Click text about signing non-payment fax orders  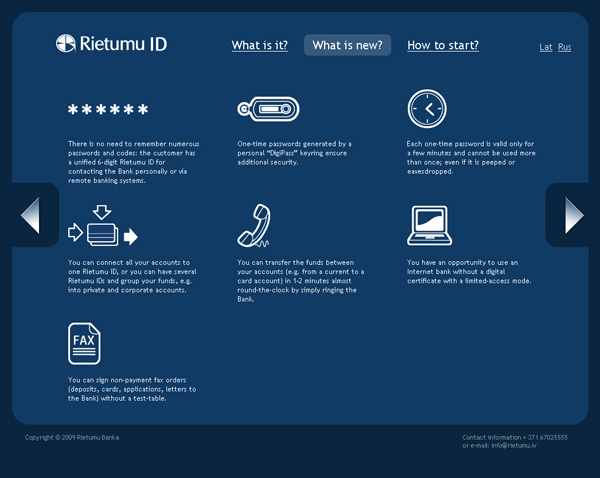[x=132, y=389]
